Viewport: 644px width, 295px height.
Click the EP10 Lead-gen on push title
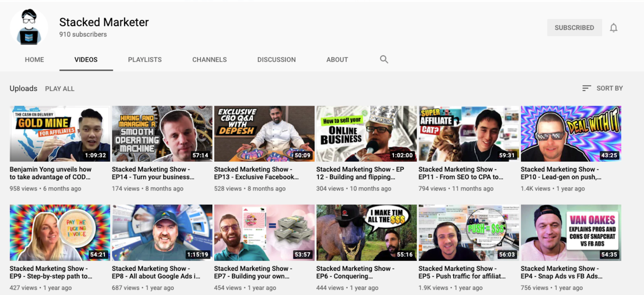pyautogui.click(x=561, y=173)
